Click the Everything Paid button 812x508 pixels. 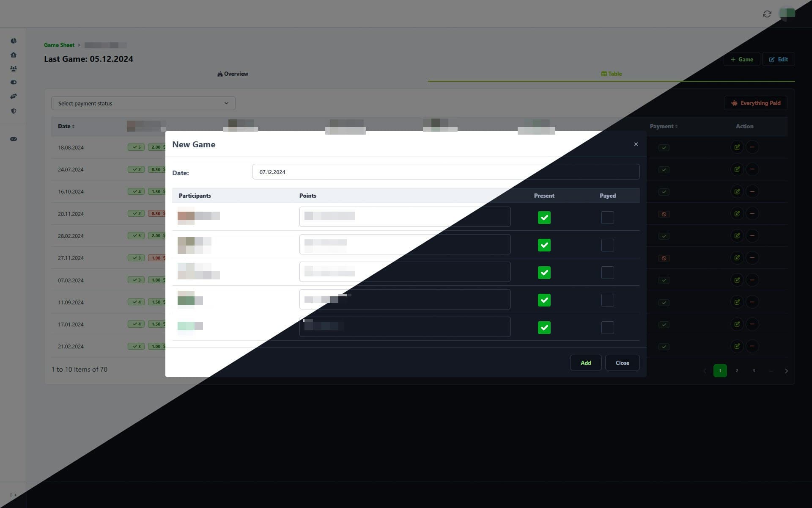tap(756, 103)
